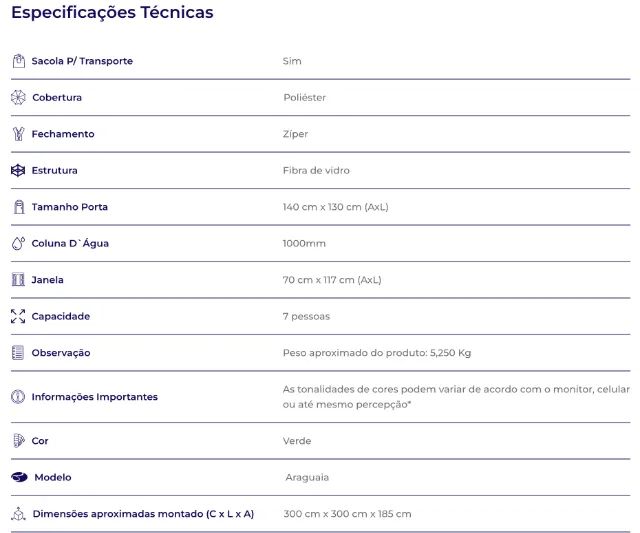
Task: Click the Estrutura frame icon
Action: tap(18, 170)
